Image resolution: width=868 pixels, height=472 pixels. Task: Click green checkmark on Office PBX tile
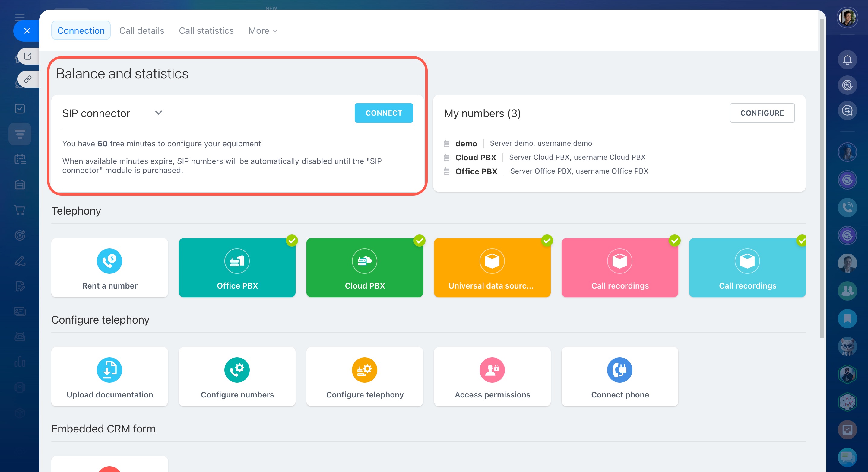(292, 241)
